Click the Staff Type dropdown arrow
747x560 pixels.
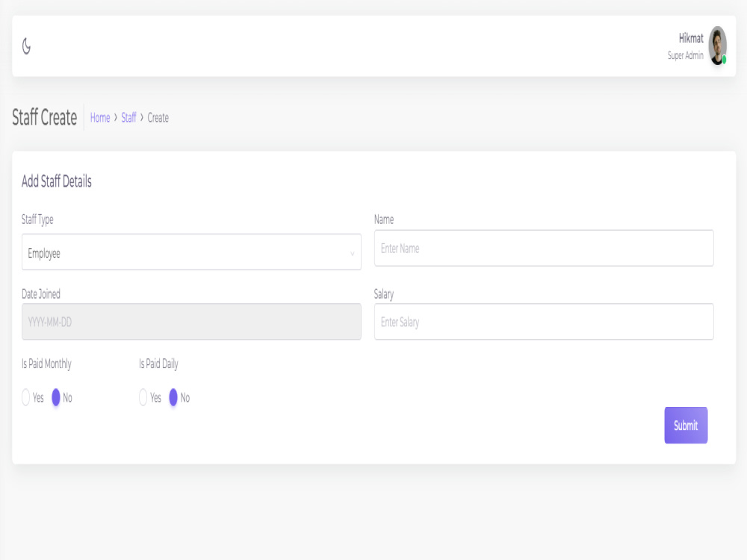click(x=352, y=254)
